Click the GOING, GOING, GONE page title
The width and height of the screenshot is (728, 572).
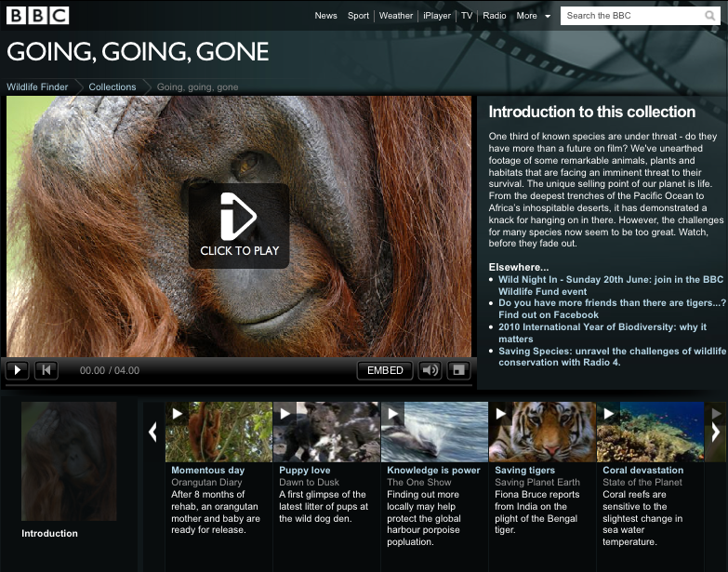[138, 51]
